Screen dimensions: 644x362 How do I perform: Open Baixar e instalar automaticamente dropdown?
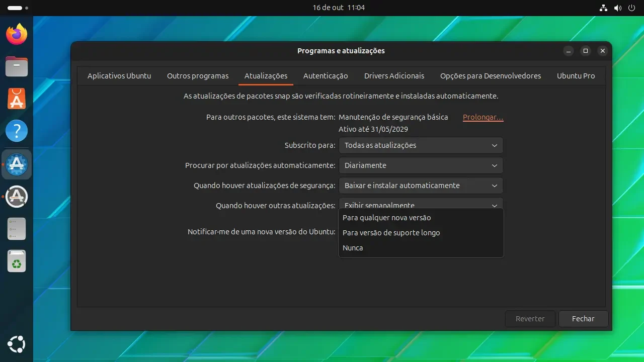tap(421, 186)
